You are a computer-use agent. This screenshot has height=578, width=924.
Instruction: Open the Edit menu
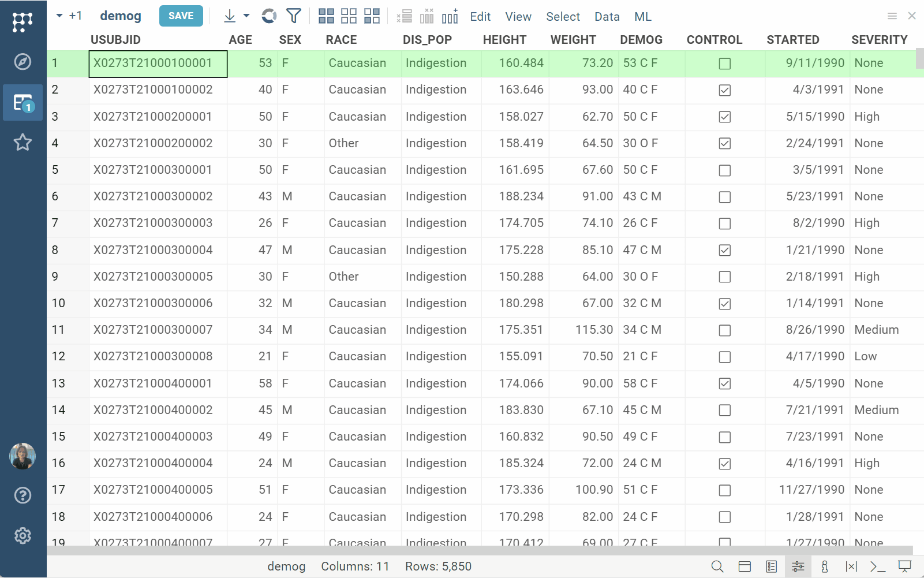tap(480, 17)
